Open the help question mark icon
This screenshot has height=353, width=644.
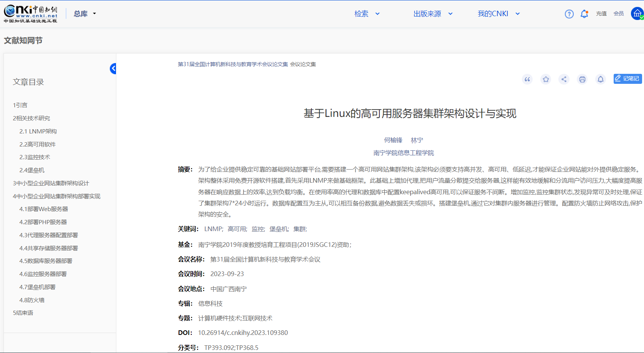[x=569, y=14]
